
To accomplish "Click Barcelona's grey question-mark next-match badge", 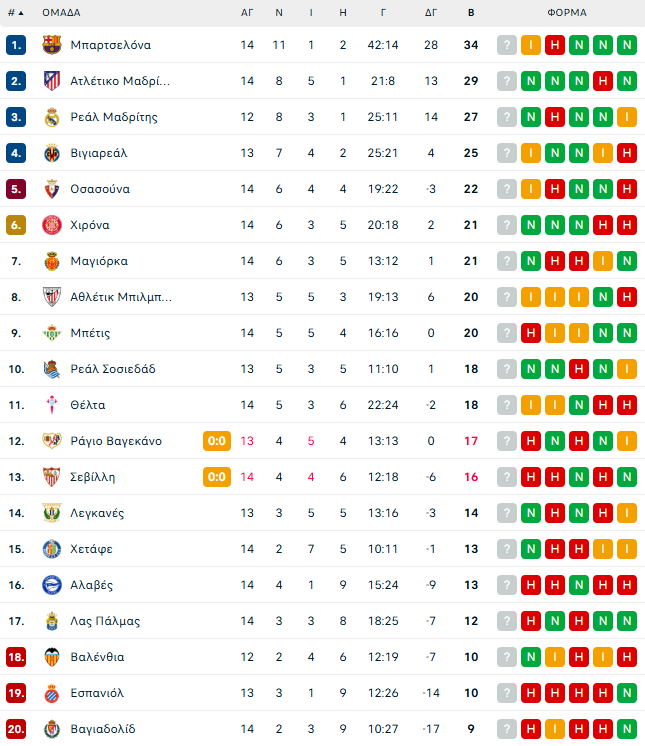I will 507,45.
